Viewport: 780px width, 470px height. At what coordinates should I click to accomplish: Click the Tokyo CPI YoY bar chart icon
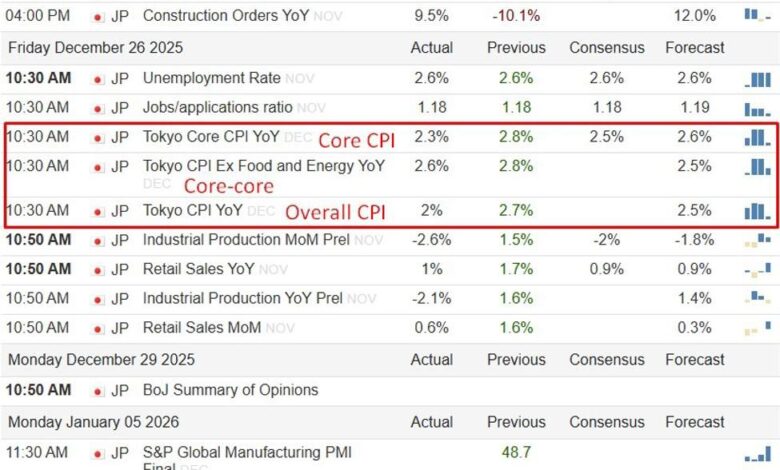click(x=757, y=211)
